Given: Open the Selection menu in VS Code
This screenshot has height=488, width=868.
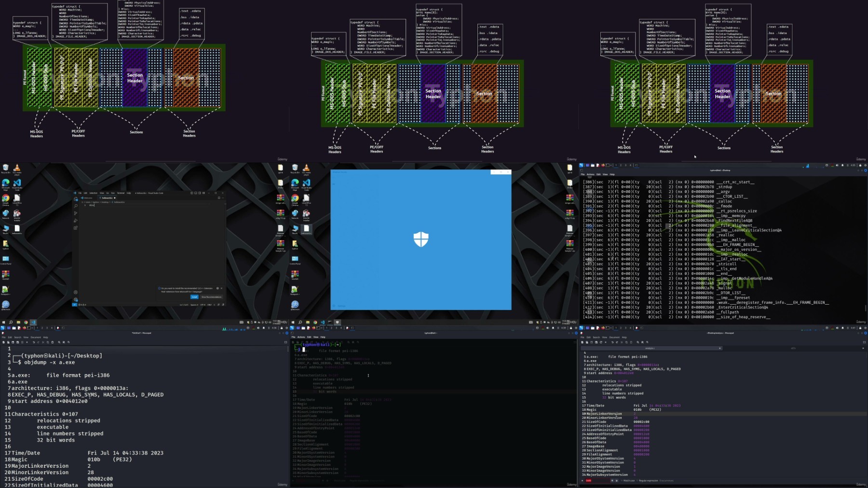Looking at the screenshot, I should 94,193.
